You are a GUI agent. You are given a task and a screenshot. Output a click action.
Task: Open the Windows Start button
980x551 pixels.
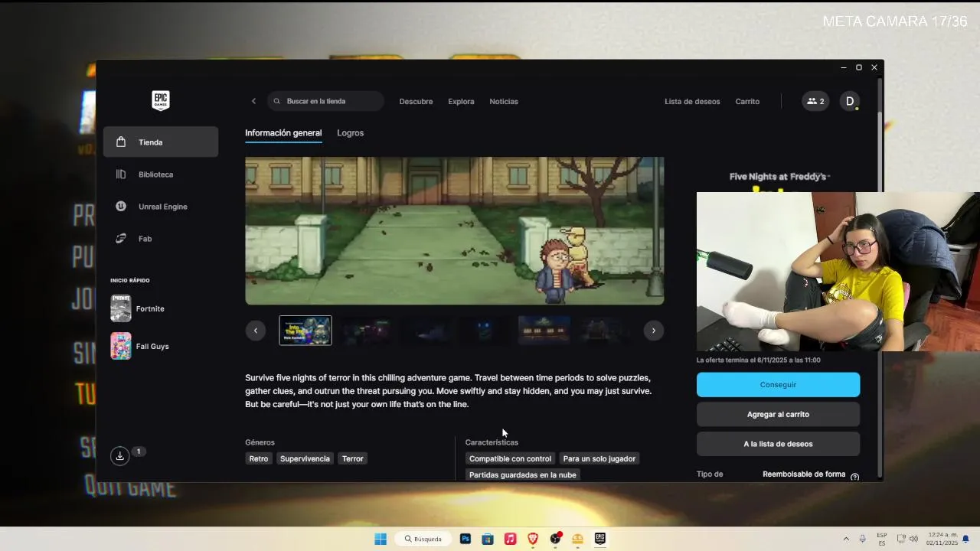pos(381,539)
